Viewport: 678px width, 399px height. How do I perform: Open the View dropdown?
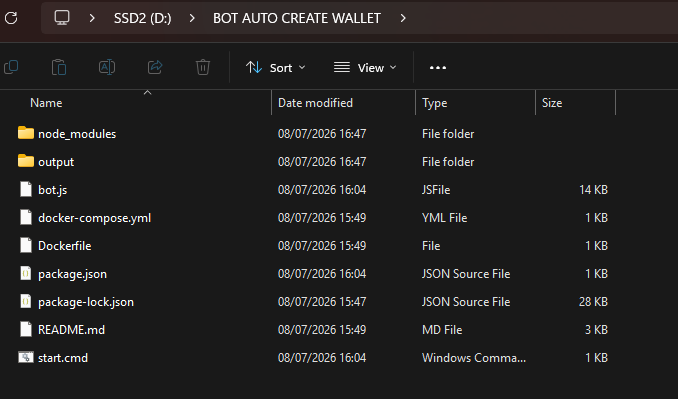coord(365,67)
